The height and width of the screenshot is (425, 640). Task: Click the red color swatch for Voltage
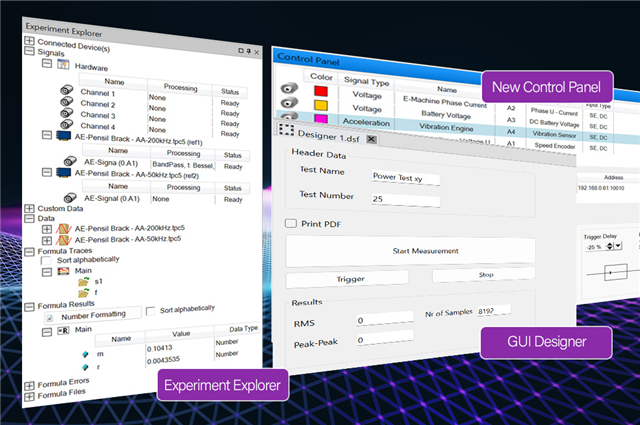coord(322,91)
